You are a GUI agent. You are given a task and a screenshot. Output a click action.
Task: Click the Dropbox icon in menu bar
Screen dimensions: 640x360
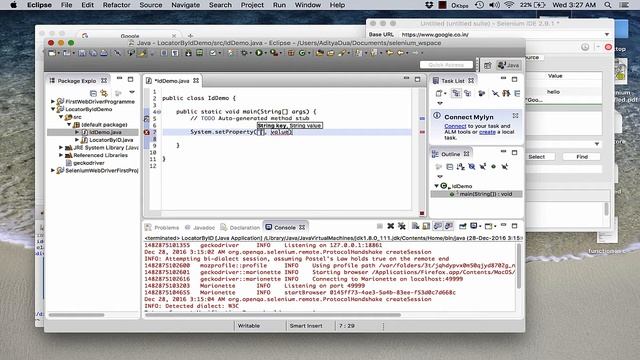click(429, 5)
